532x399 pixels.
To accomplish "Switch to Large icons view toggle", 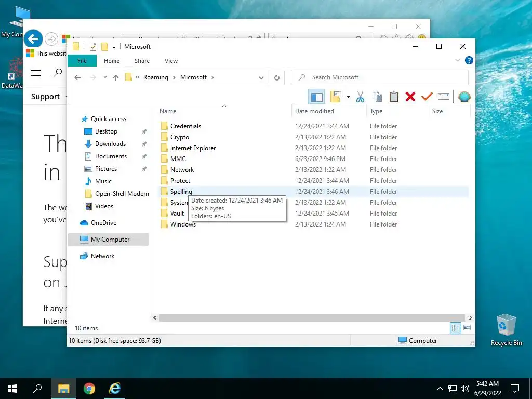I will 467,328.
